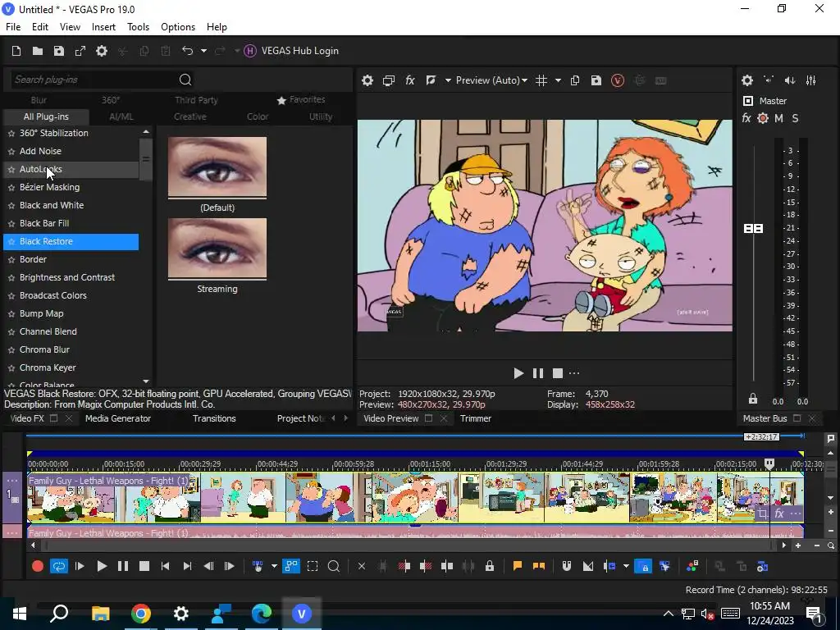
Task: Switch to AI/ML plug-in category tab
Action: pyautogui.click(x=121, y=116)
